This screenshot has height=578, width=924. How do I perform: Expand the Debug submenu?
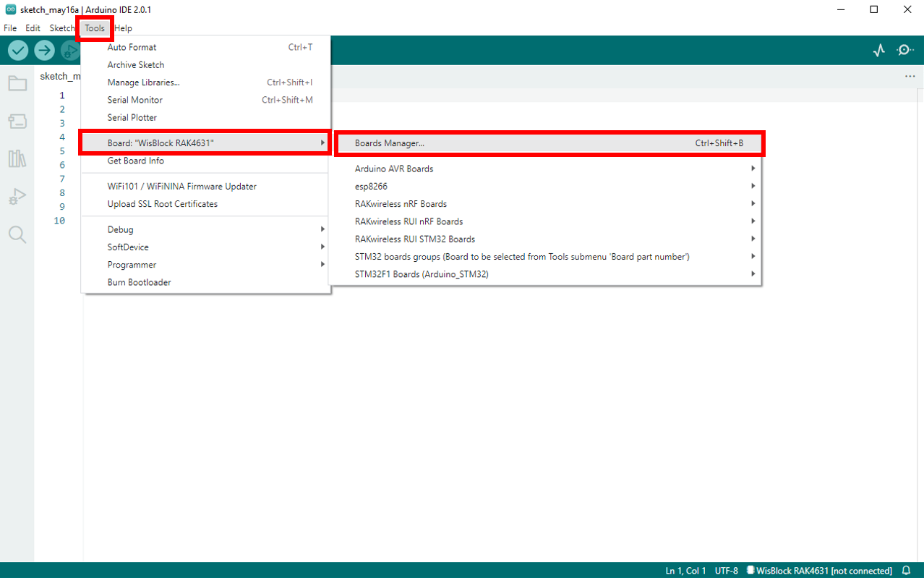pos(206,229)
